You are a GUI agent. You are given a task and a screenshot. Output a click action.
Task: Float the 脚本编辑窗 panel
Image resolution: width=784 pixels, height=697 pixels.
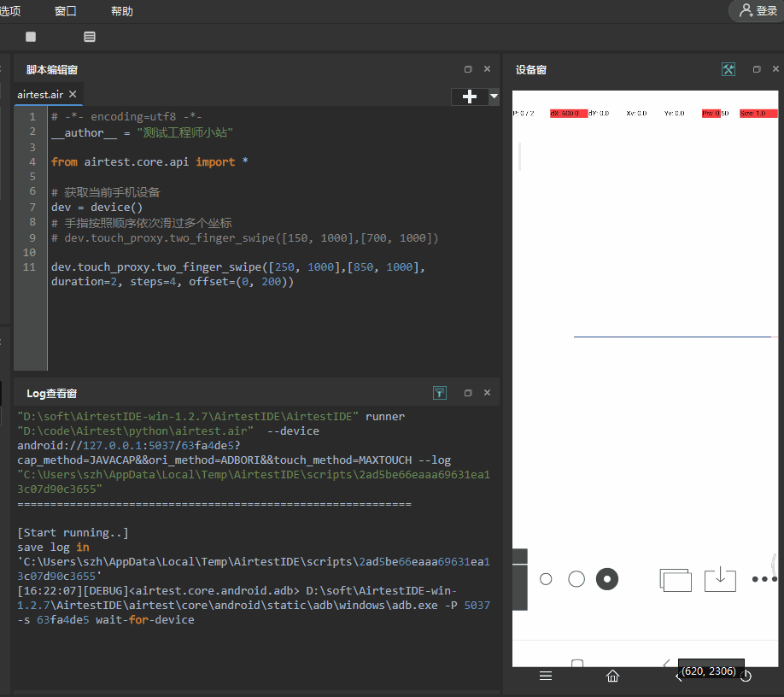(x=468, y=69)
